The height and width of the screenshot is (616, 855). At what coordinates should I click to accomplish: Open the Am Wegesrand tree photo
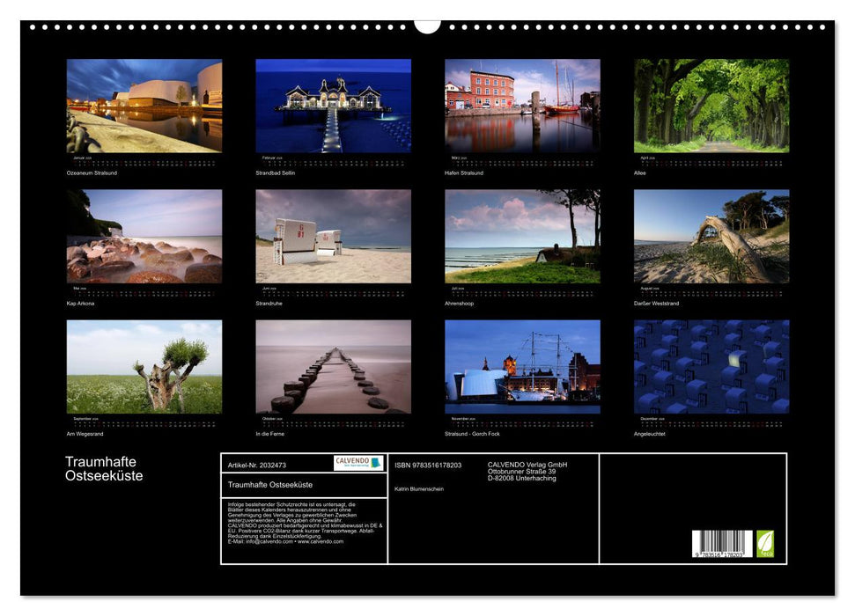pyautogui.click(x=144, y=366)
